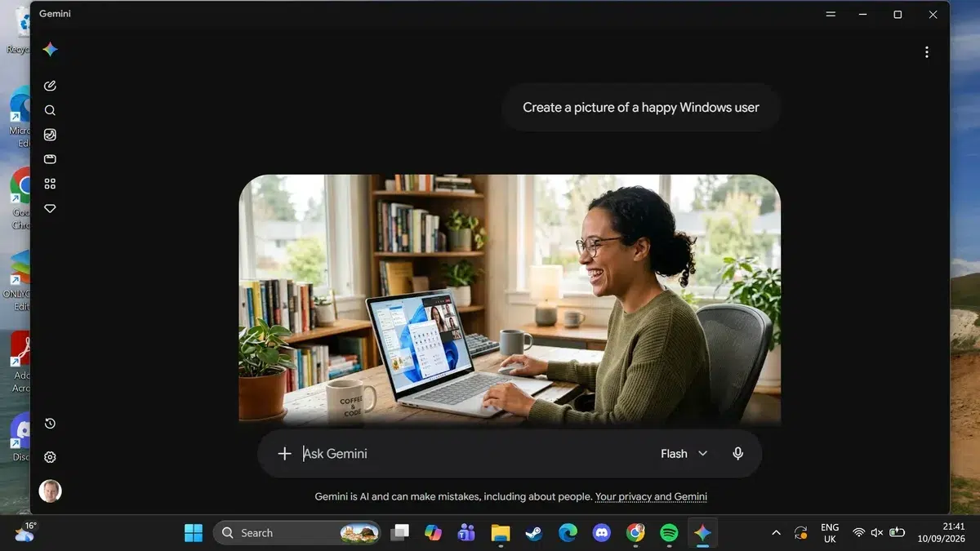The image size is (980, 551).
Task: Open the Discord desktop shortcut
Action: [20, 439]
